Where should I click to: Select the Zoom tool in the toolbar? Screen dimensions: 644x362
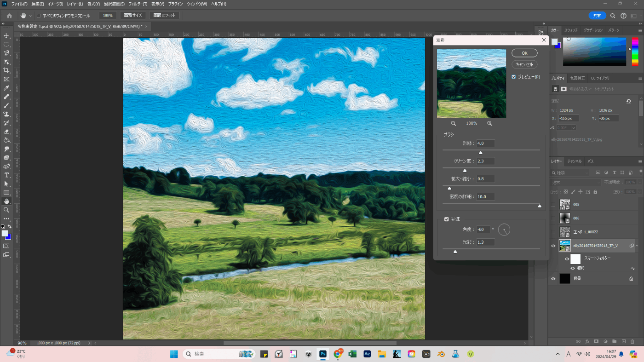click(x=6, y=210)
